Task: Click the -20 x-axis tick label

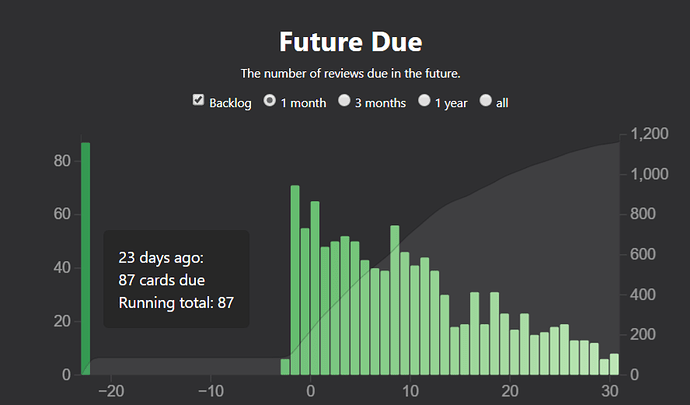Action: tap(111, 391)
